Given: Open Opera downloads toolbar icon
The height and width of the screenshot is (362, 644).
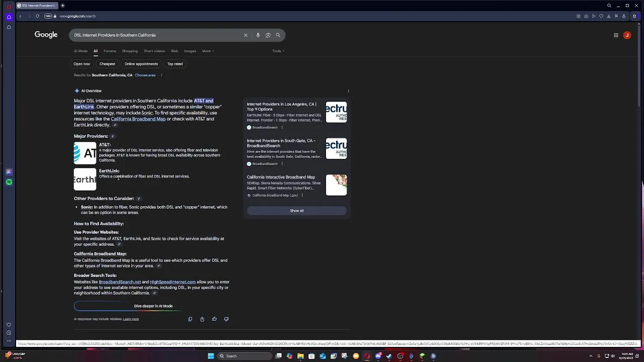Looking at the screenshot, I should pos(608,16).
